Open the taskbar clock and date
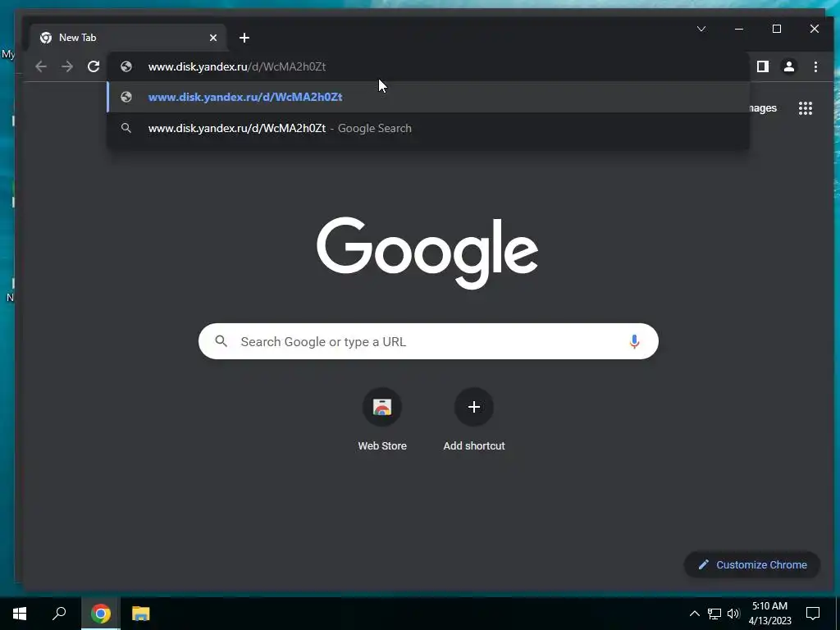The width and height of the screenshot is (840, 630). [769, 614]
